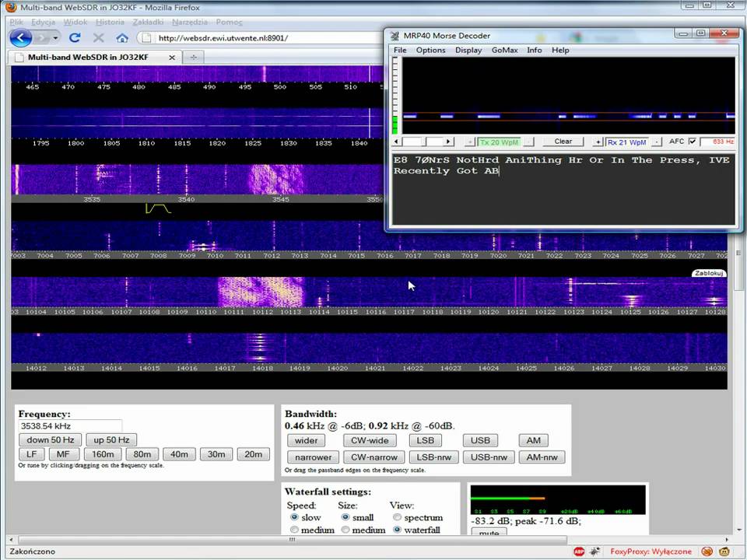This screenshot has width=747, height=560.
Task: Click the FoxyProxy: Wyłączone status text
Action: (x=651, y=551)
